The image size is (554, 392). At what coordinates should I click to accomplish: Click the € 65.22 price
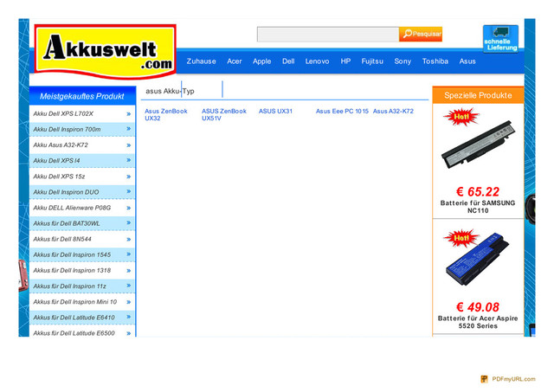[x=478, y=192]
